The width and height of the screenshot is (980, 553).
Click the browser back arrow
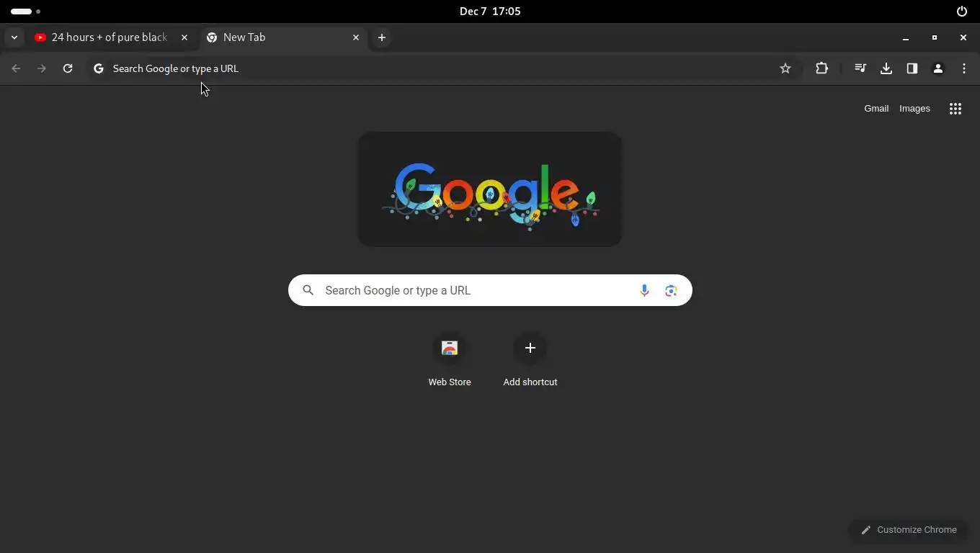tap(16, 68)
